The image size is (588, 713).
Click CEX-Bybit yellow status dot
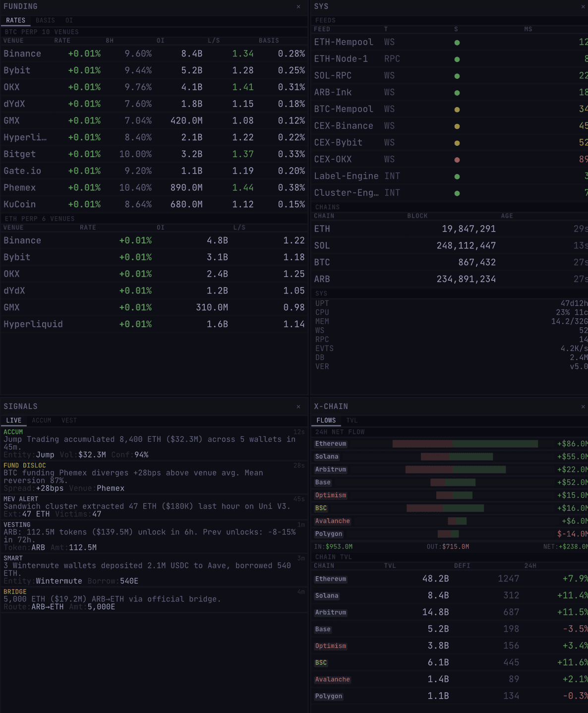click(457, 143)
